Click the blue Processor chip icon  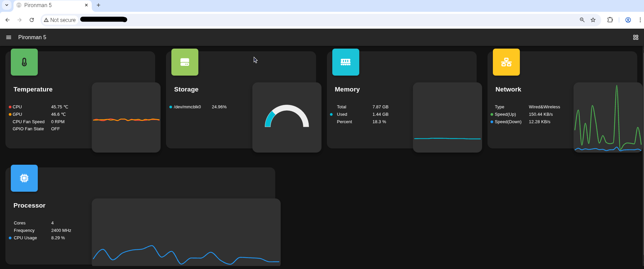pos(24,178)
